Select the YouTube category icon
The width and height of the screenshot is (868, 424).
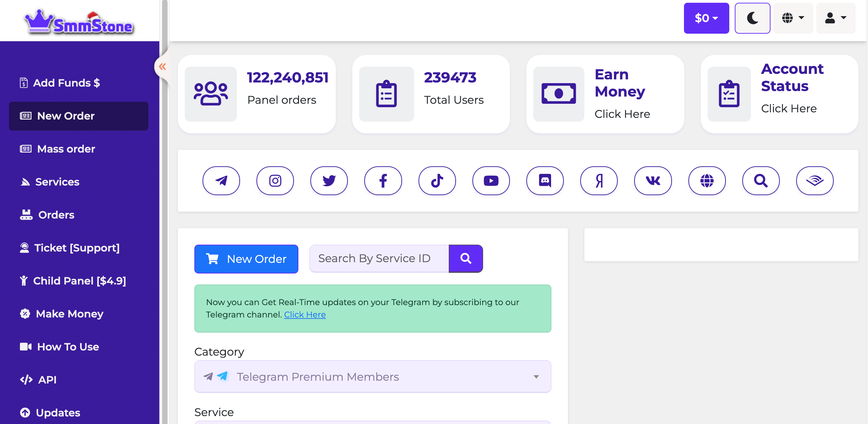click(x=491, y=181)
